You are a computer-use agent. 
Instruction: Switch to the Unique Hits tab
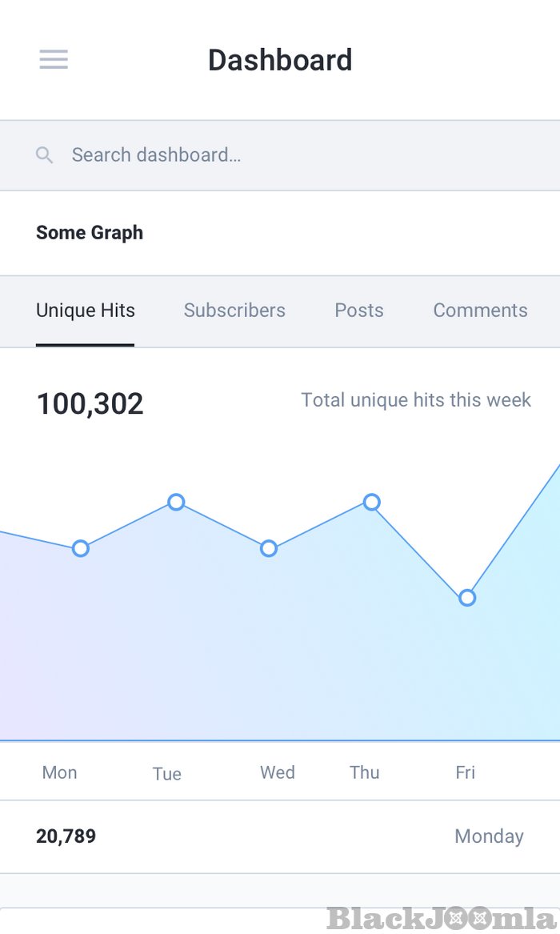pos(86,311)
